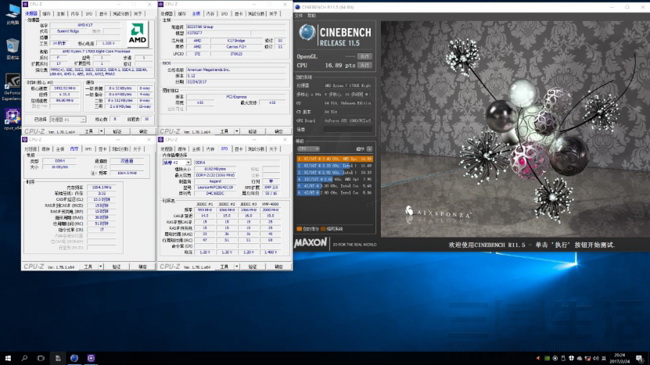The width and height of the screenshot is (650, 365).
Task: Click the AMD logo in CPU-Z
Action: pyautogui.click(x=137, y=33)
